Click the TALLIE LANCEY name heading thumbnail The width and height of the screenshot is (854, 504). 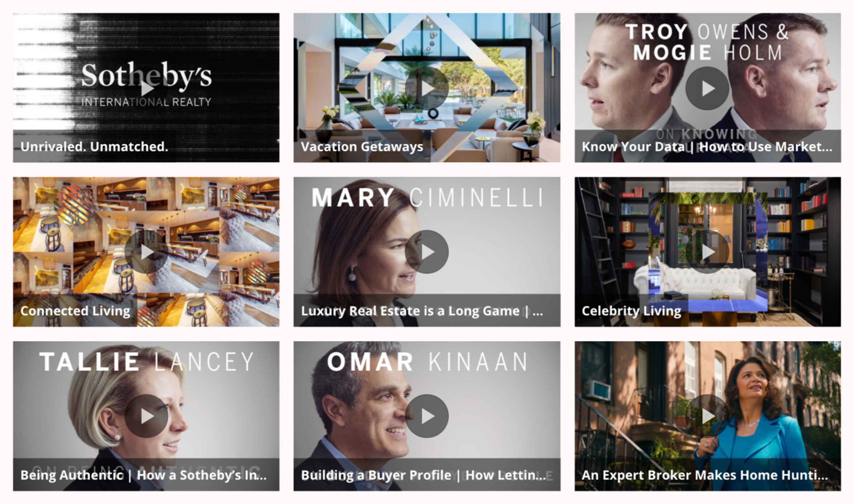coord(147,362)
